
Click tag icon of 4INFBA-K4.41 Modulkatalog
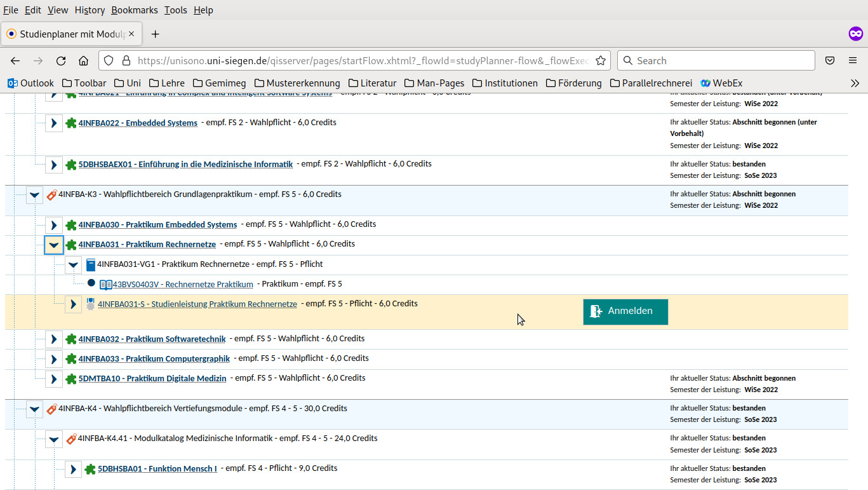click(x=71, y=439)
